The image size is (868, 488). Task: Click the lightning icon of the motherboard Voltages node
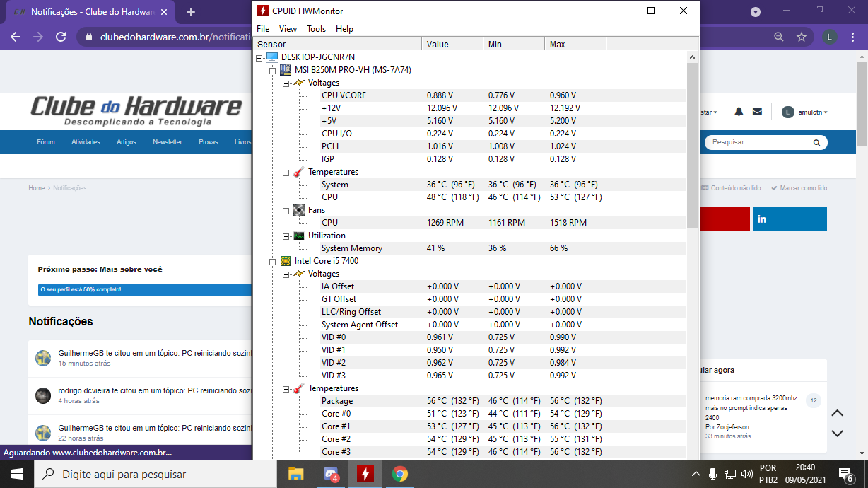coord(299,83)
